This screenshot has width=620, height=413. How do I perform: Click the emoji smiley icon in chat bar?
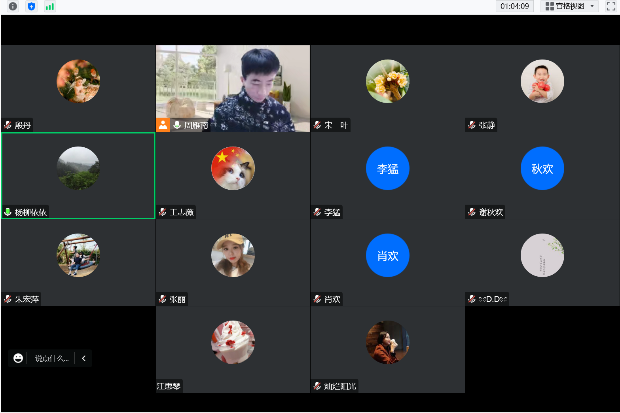click(x=19, y=358)
